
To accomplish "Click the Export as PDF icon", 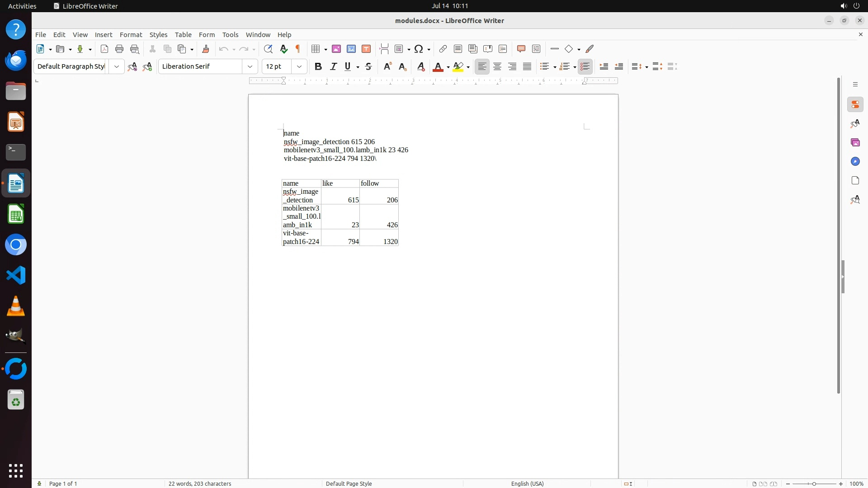I will [x=104, y=49].
